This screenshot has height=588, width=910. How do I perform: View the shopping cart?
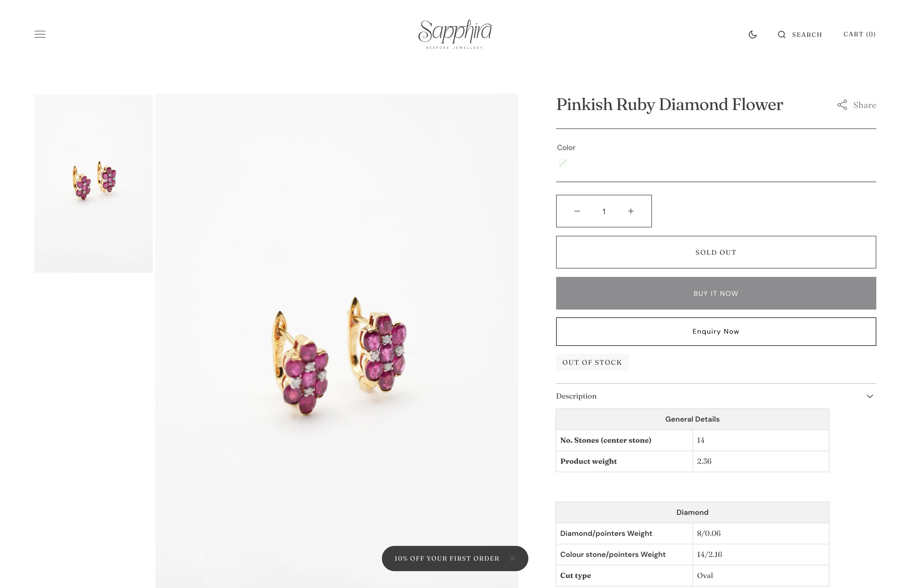(x=859, y=34)
